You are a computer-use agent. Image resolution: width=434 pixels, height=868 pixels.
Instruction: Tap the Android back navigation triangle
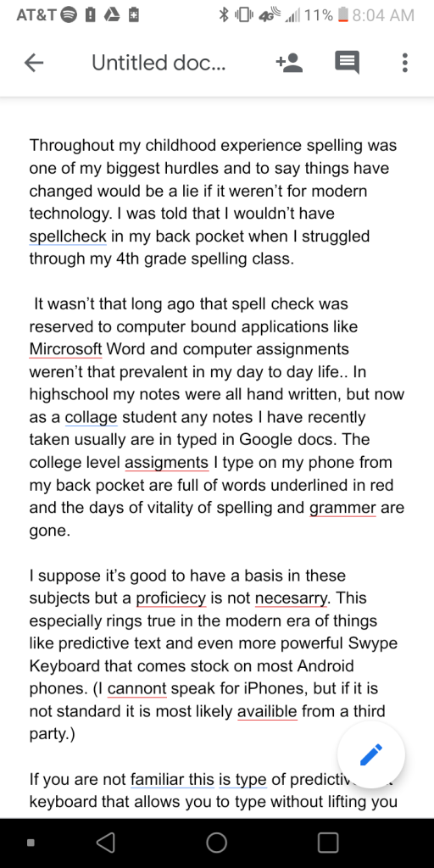pyautogui.click(x=105, y=843)
